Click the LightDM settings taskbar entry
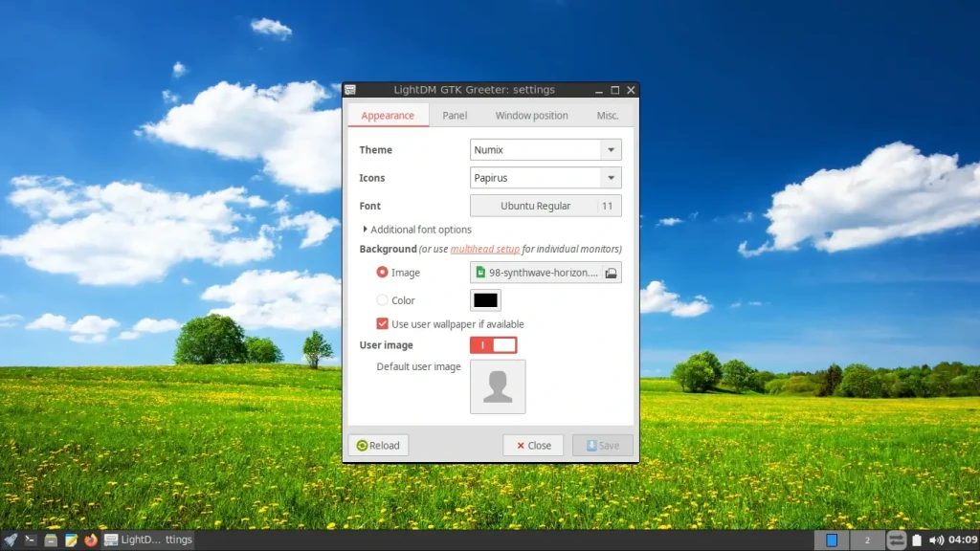The image size is (980, 551). coord(148,540)
